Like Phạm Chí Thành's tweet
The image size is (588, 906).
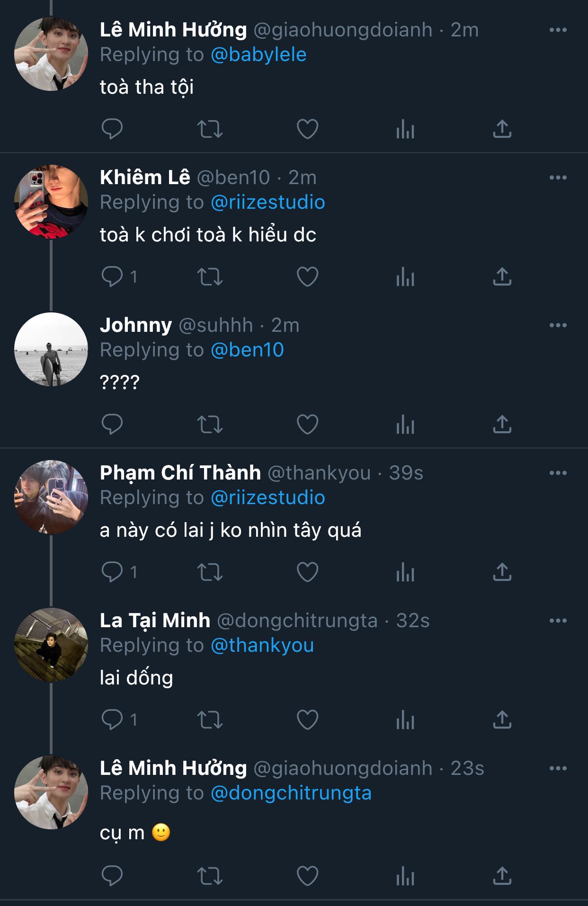(x=307, y=572)
